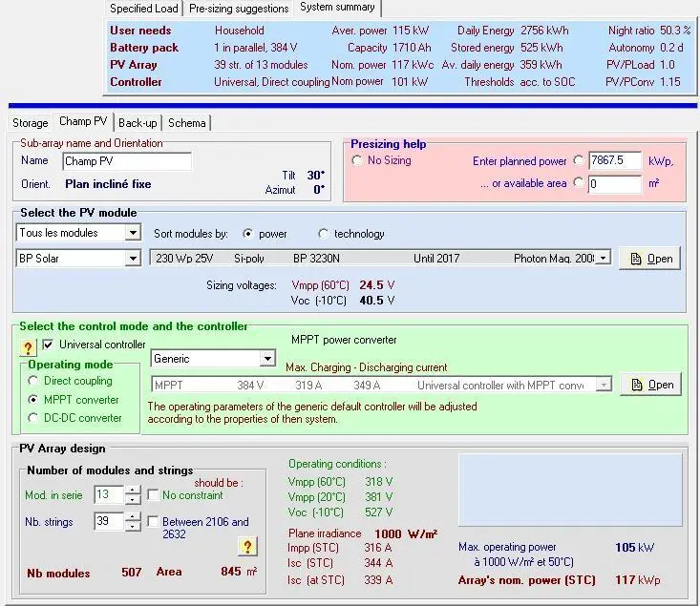Screen dimensions: 700x606
Task: Open the BP Solar manufacturer dropdown
Action: (132, 258)
